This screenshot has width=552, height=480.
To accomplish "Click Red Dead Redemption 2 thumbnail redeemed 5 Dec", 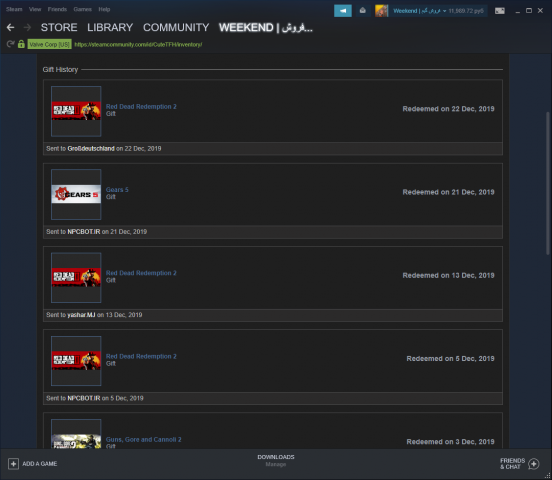I will 76,361.
